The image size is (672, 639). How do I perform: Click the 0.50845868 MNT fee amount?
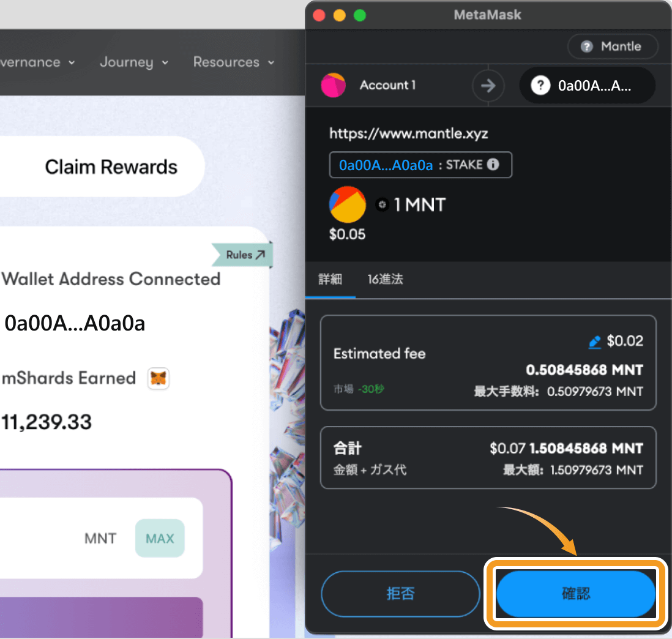pyautogui.click(x=584, y=370)
